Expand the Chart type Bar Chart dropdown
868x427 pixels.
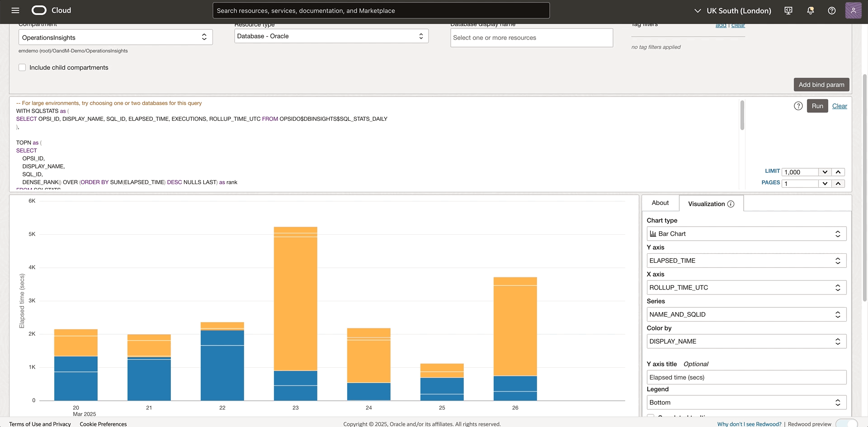(x=746, y=234)
